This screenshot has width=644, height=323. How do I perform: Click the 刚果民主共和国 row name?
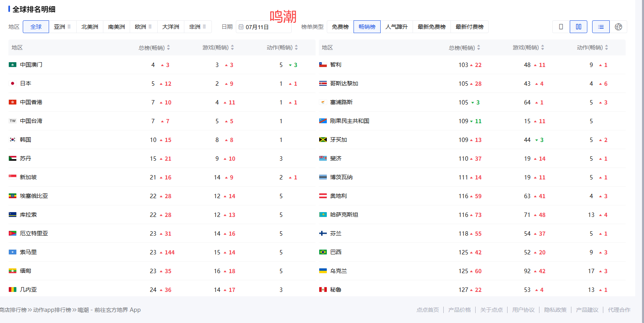pos(350,121)
